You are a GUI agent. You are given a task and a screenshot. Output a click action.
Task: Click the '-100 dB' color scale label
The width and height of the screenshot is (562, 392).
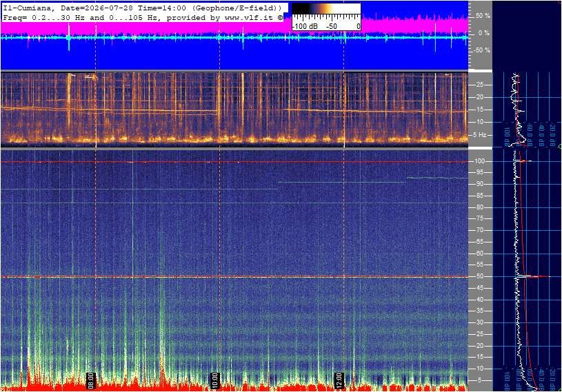coord(305,26)
